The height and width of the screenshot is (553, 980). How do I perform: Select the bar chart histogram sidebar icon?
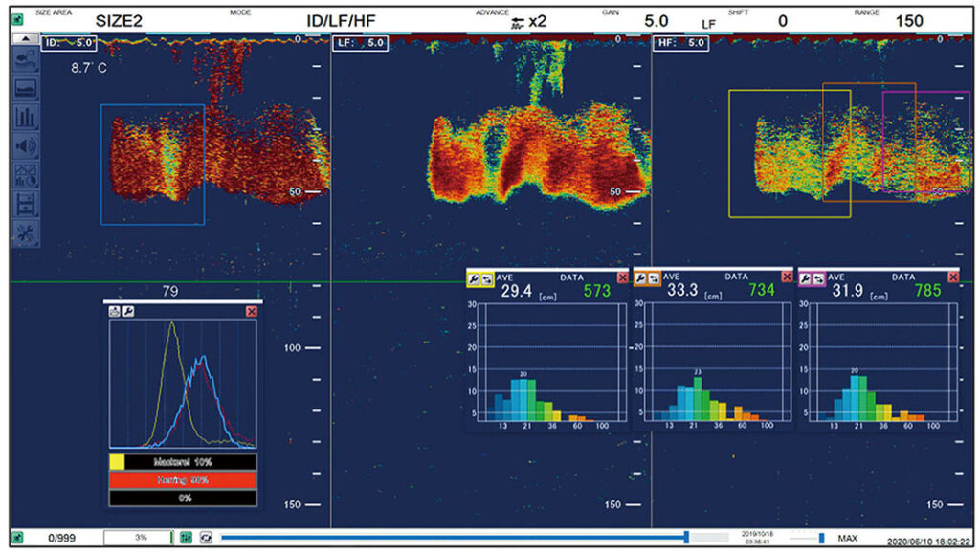coord(26,118)
